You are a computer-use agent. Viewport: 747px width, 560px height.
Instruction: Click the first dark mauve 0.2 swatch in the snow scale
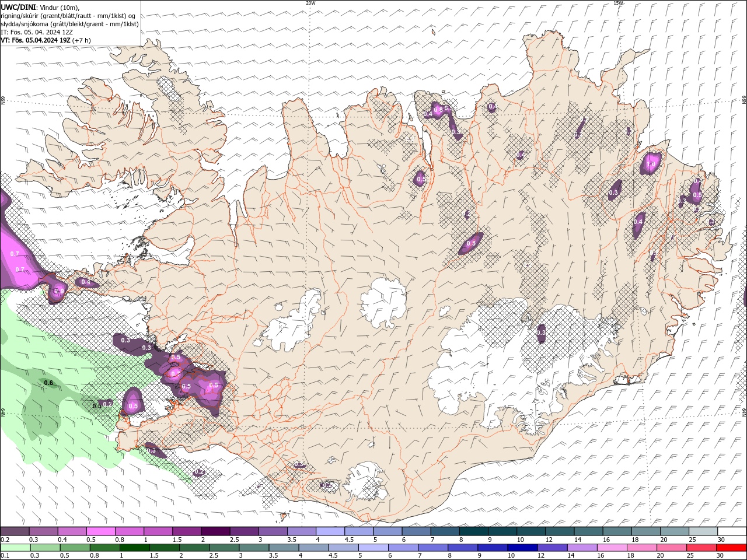(x=15, y=531)
